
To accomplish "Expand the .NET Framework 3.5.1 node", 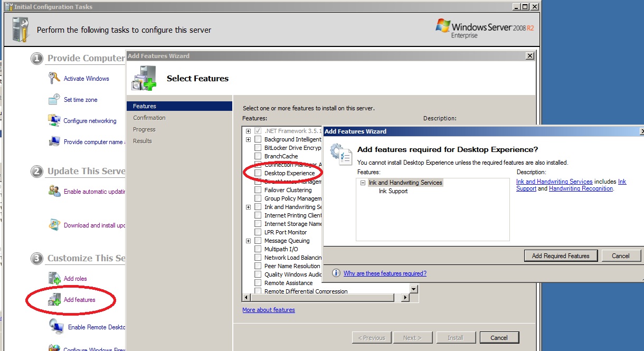I will 248,130.
